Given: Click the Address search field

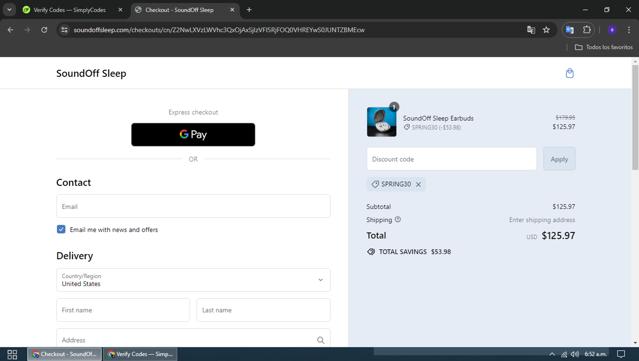Looking at the screenshot, I should pyautogui.click(x=193, y=338).
